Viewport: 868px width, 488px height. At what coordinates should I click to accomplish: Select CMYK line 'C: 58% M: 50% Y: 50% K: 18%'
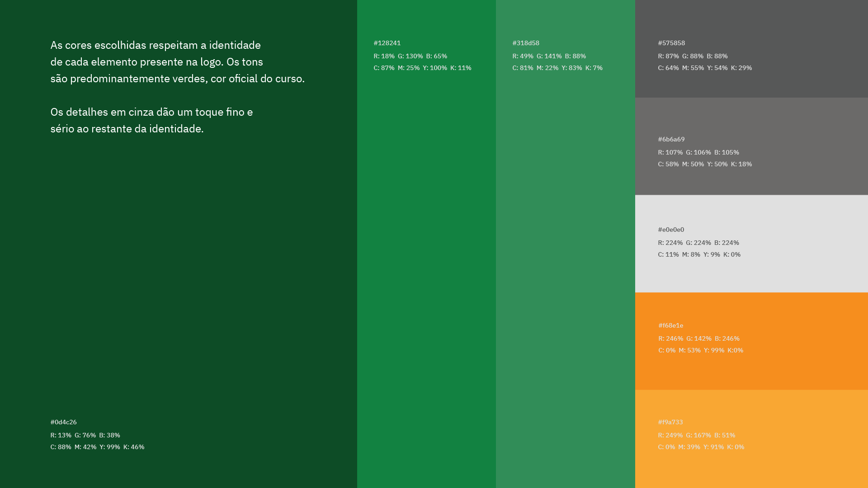pyautogui.click(x=705, y=164)
